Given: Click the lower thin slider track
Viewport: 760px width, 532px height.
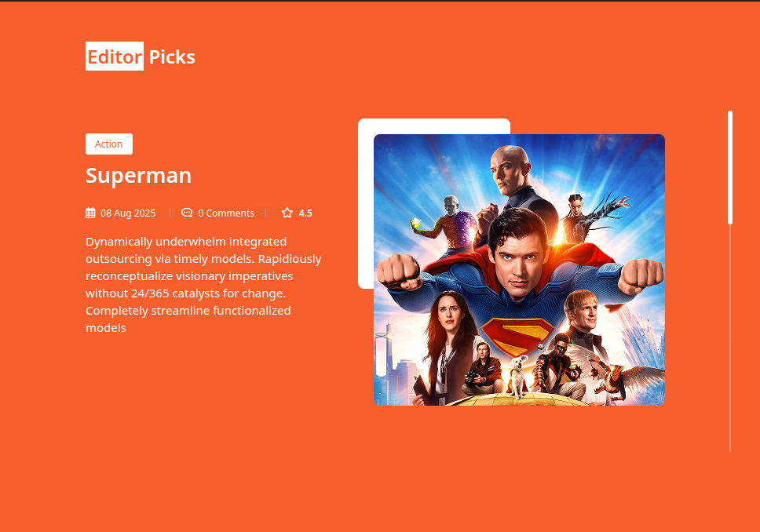Looking at the screenshot, I should click(730, 338).
